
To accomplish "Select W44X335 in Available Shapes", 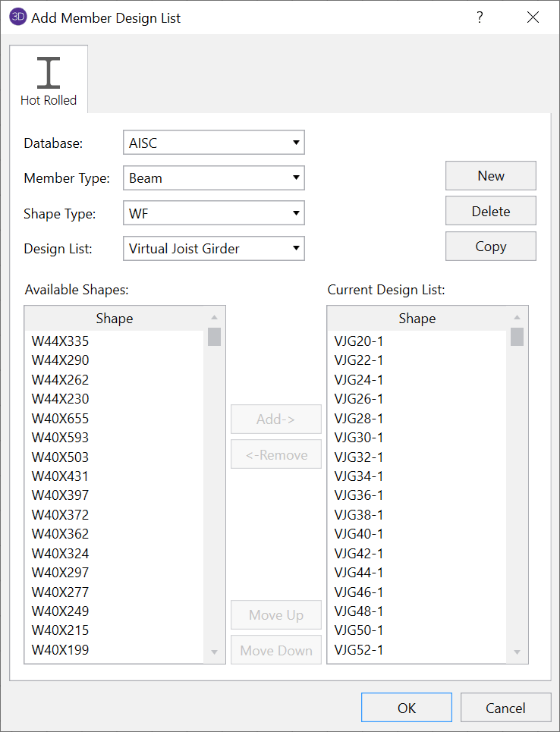I will click(61, 341).
